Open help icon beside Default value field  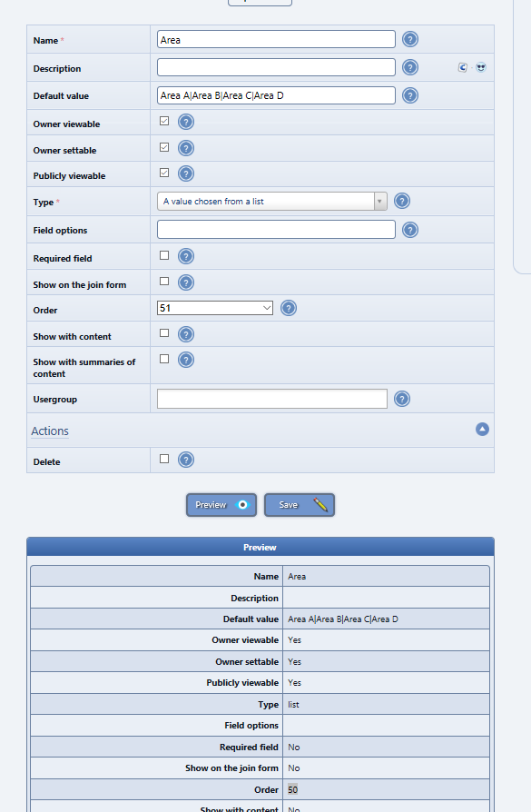(410, 95)
